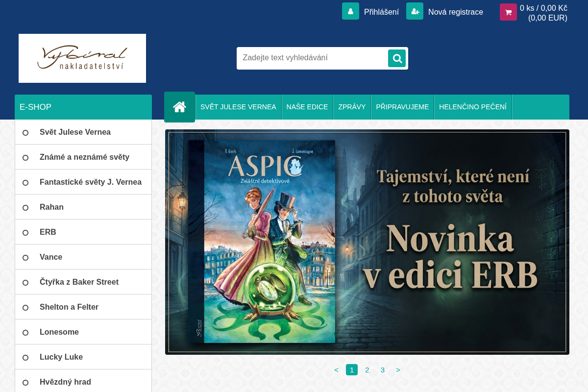Open the HELENČINO PEČENÍ menu item
Screen dimensions: 588x392
[473, 107]
